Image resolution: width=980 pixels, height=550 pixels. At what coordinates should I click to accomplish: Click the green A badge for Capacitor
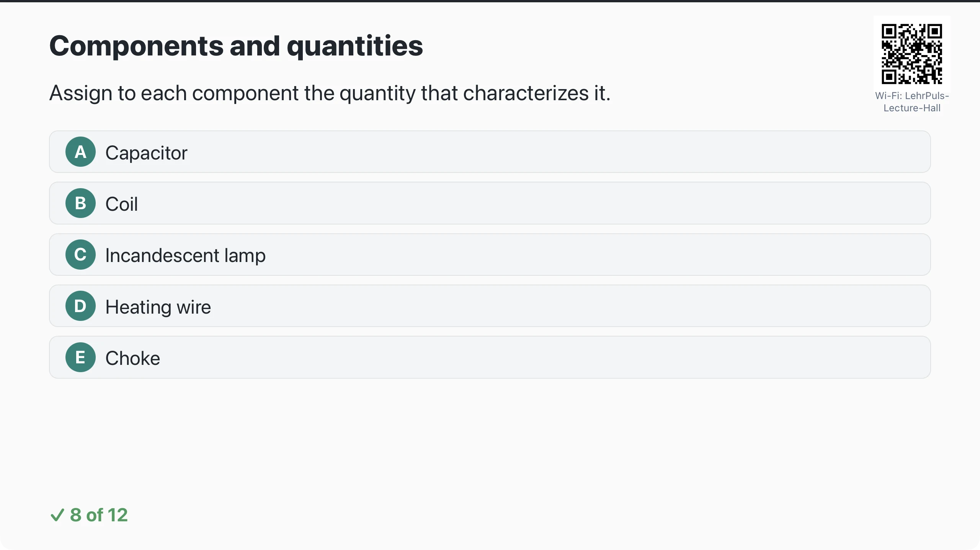(x=80, y=152)
